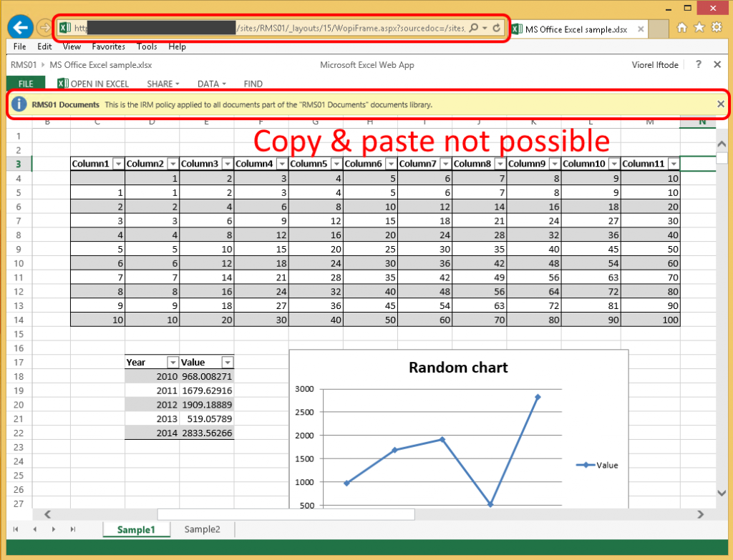
Task: Open the Column7 filter dropdown
Action: (445, 164)
